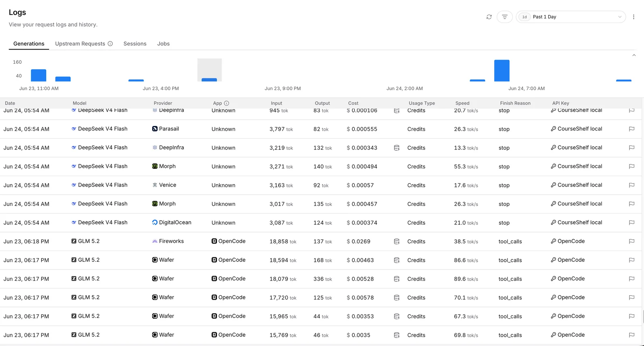Click the Cost column header
The height and width of the screenshot is (346, 644).
[x=353, y=103]
